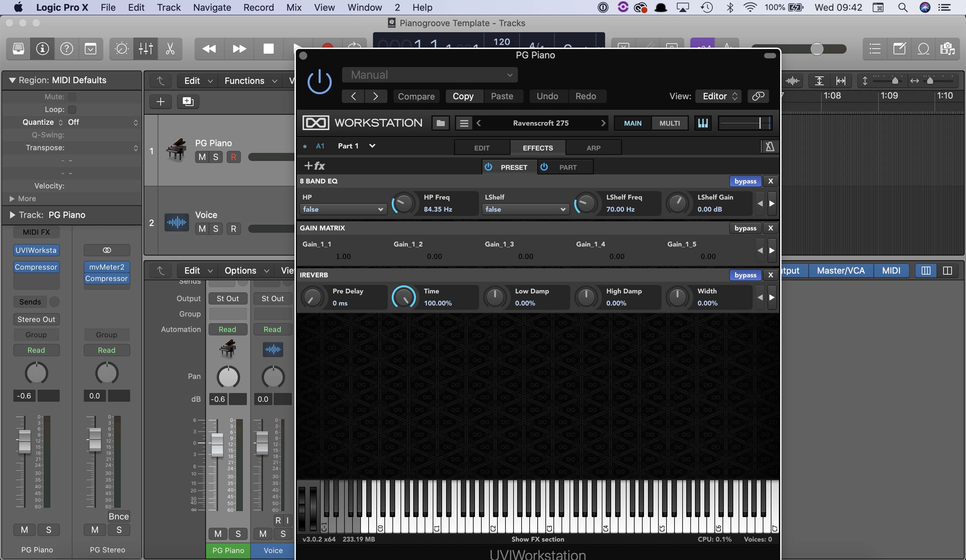Click the Bnce button on PG Stereo
Viewport: 966px width, 560px height.
tap(118, 516)
